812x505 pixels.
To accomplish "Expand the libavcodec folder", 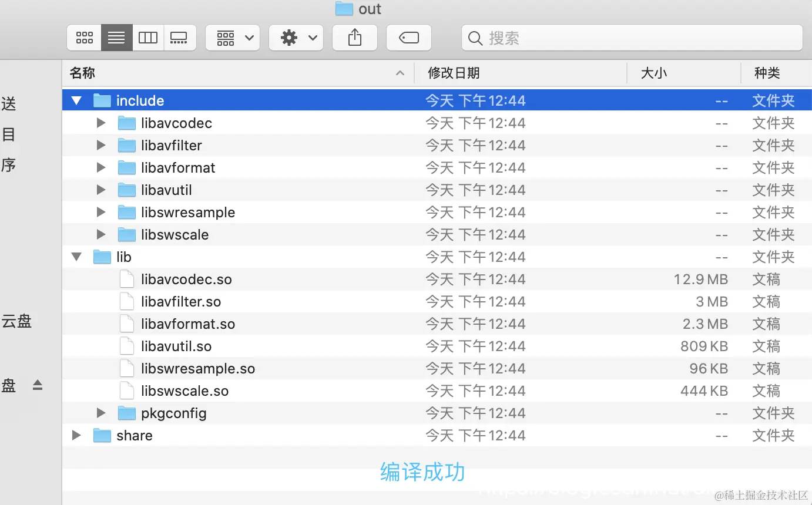I will [101, 123].
